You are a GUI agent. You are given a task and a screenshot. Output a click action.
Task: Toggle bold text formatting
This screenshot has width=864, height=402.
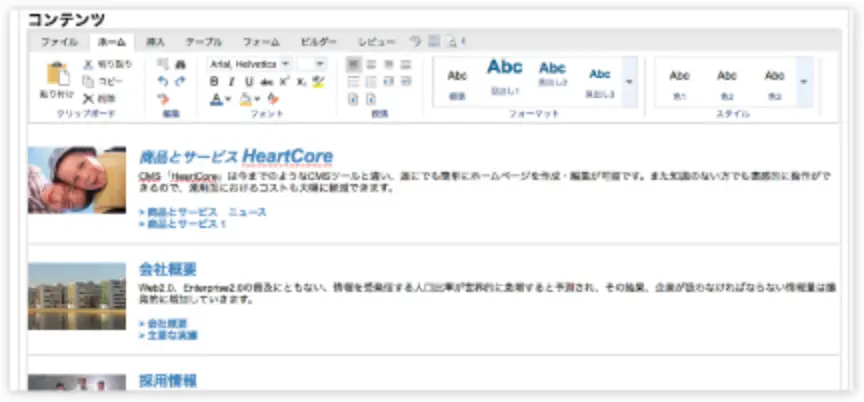(x=214, y=81)
